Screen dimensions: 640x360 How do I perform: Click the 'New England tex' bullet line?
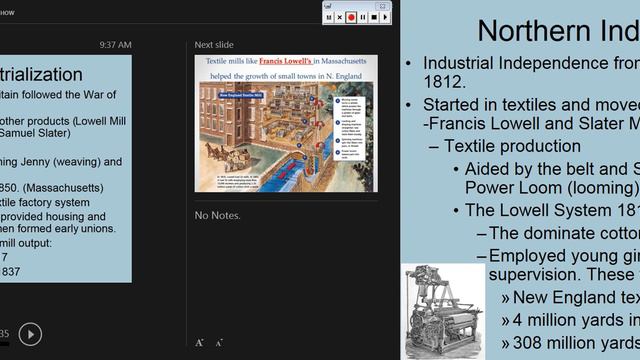576,297
